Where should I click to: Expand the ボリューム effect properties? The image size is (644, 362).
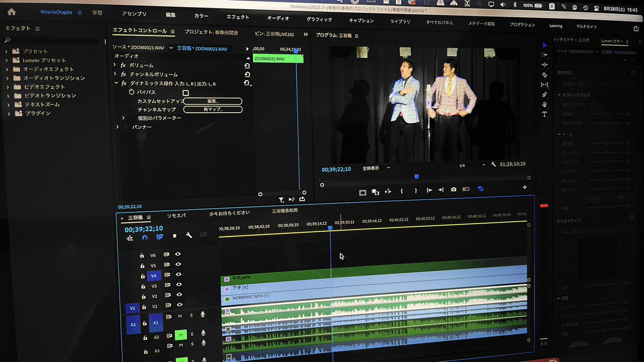click(115, 65)
